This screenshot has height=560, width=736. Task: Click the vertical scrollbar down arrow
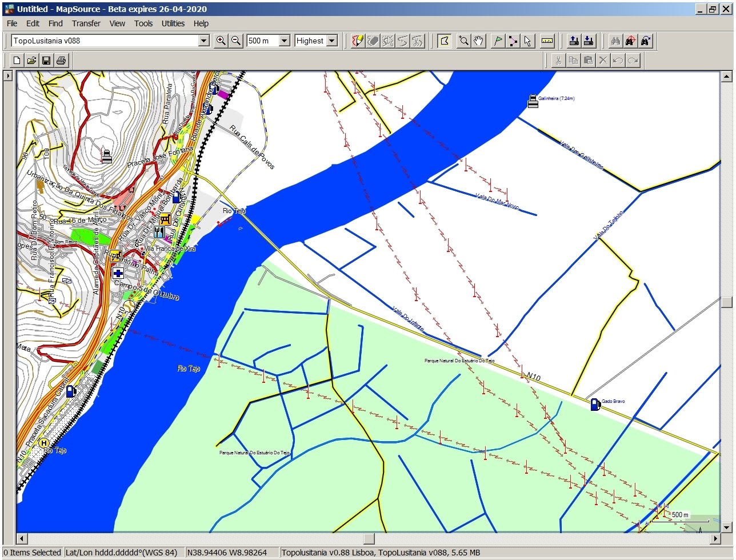click(726, 527)
